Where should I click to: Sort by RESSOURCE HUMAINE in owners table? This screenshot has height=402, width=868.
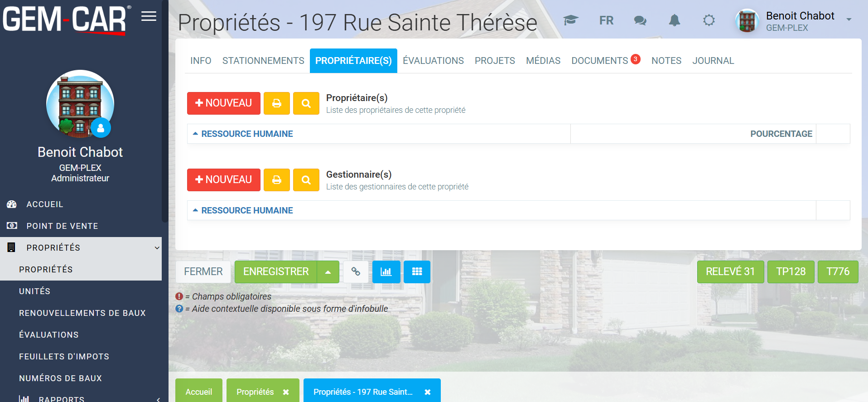pyautogui.click(x=247, y=134)
